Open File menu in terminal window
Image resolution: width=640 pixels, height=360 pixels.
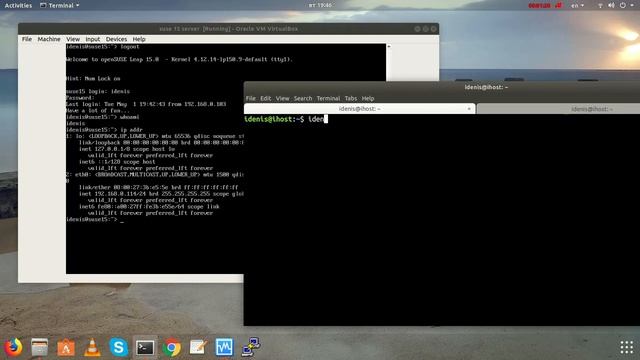[x=251, y=98]
